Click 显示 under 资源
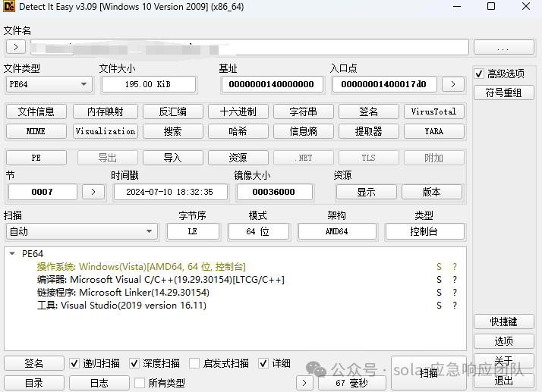 367,192
